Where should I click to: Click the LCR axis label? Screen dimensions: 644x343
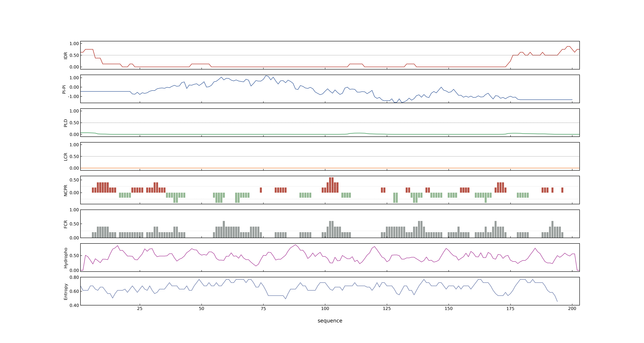(x=66, y=157)
